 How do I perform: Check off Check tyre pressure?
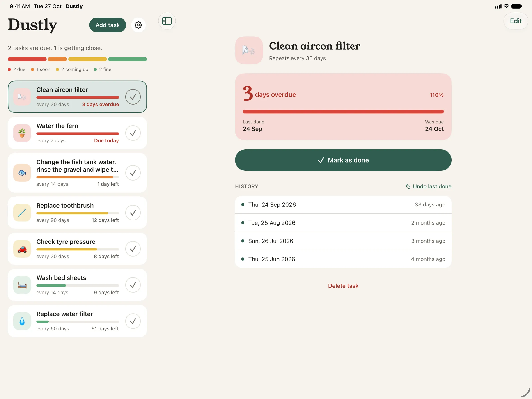[x=133, y=249]
